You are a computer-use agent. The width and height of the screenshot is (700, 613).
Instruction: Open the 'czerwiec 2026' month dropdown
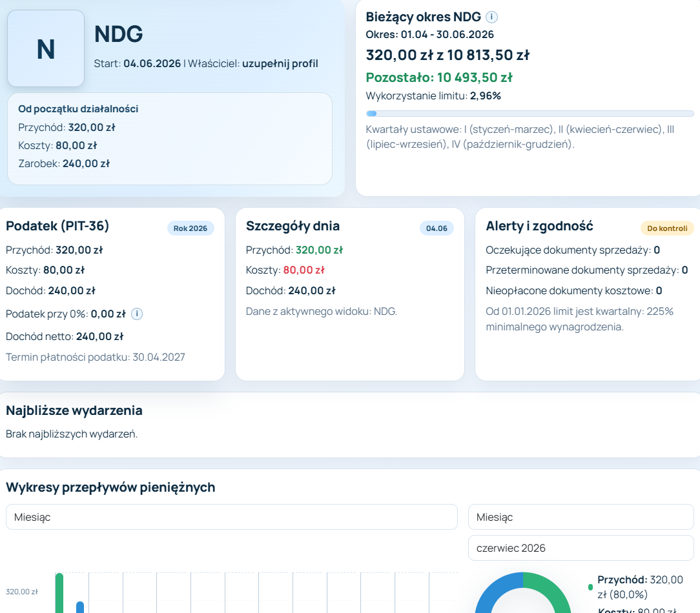(x=581, y=548)
